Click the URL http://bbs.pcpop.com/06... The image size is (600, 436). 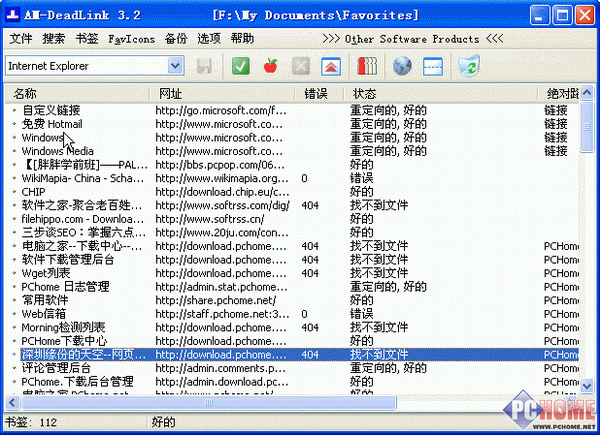click(220, 165)
